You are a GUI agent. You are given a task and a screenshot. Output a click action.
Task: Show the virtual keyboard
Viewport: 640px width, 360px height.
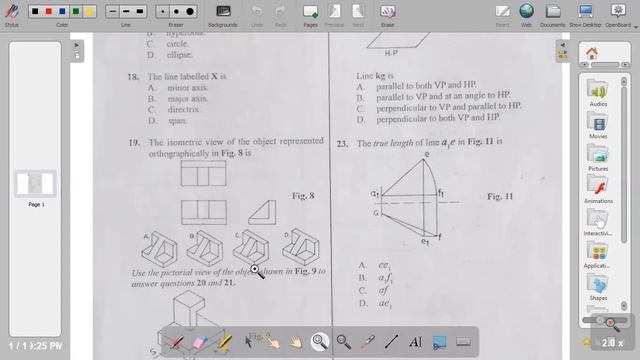[x=463, y=341]
